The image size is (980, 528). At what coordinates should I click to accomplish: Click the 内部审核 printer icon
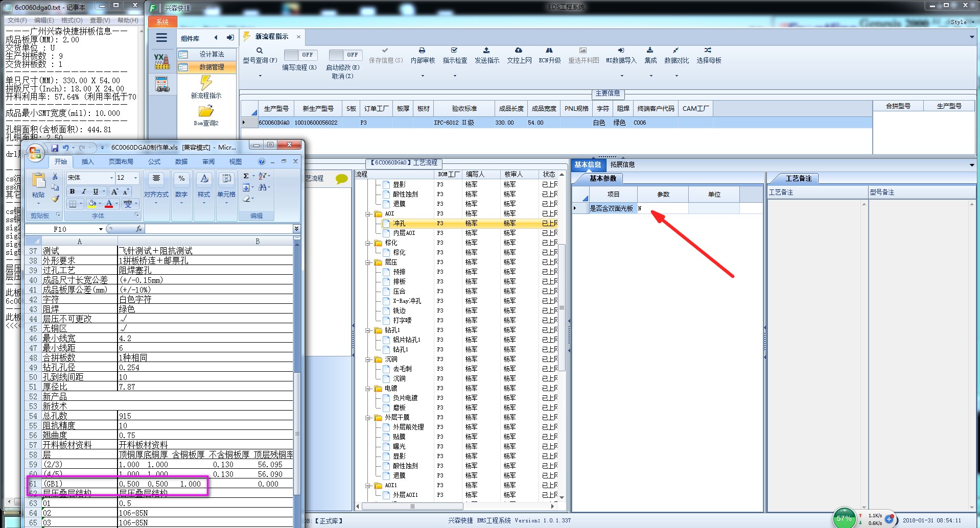pos(422,51)
